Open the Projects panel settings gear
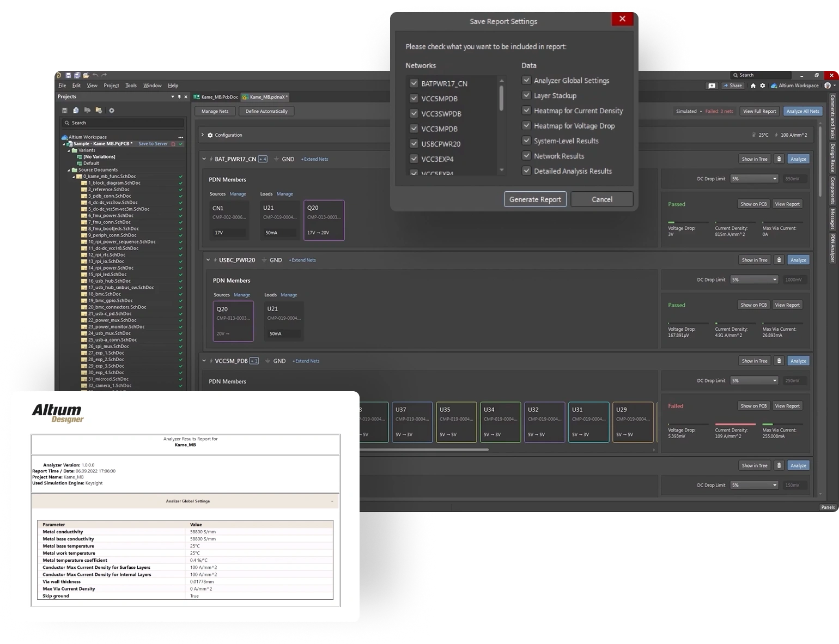Image resolution: width=839 pixels, height=644 pixels. click(112, 111)
